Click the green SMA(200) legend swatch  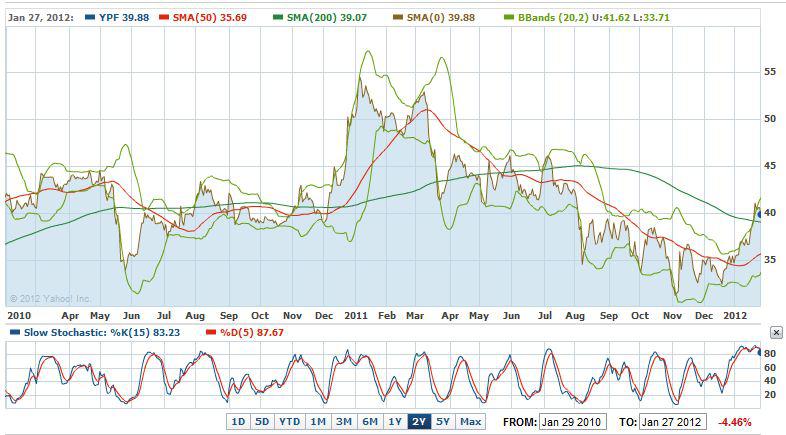pos(278,18)
